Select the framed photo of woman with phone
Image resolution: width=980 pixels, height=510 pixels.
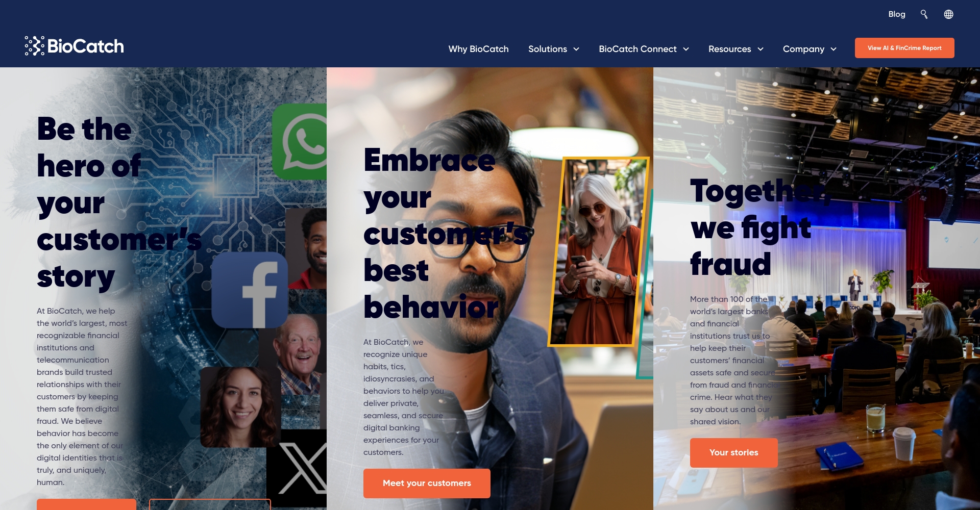pyautogui.click(x=598, y=251)
